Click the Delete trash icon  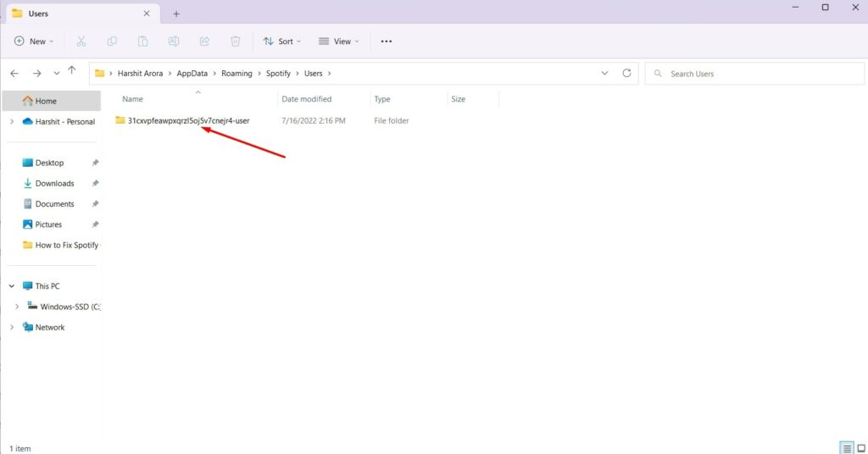point(236,41)
